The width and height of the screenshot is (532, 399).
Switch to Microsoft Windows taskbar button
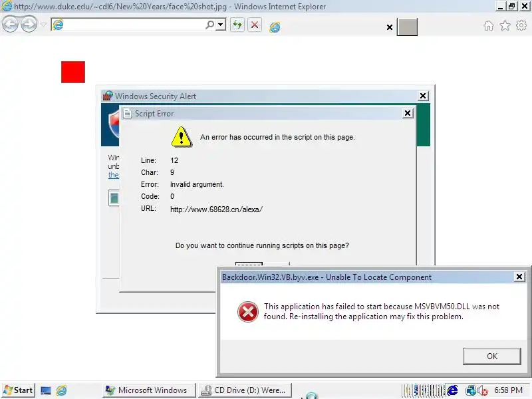point(149,390)
